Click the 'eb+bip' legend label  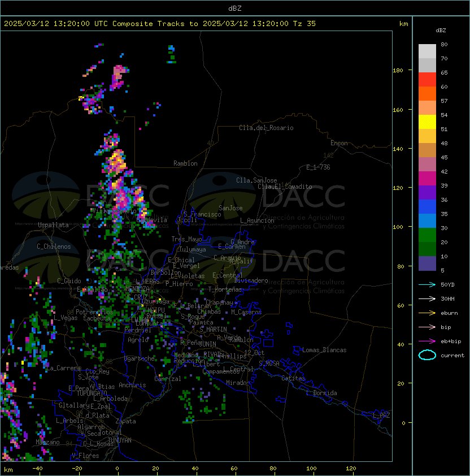(x=451, y=341)
